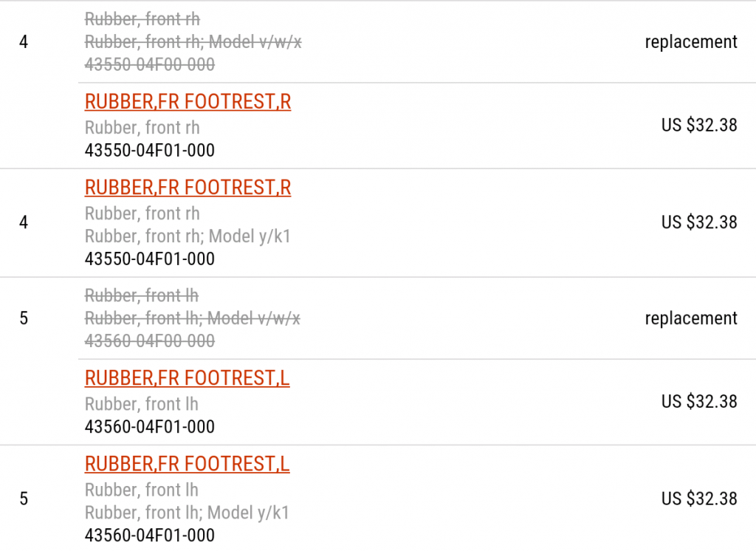756x551 pixels.
Task: Open RUBBER,FR FOOTREST,R link for Model y/k1
Action: (x=188, y=188)
